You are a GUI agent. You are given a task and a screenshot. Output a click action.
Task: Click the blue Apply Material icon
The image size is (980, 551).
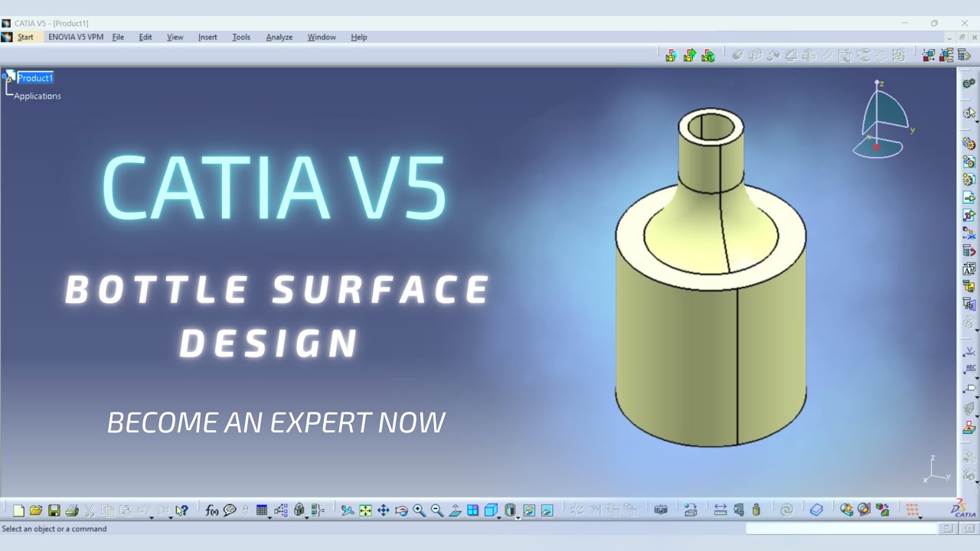pos(816,510)
